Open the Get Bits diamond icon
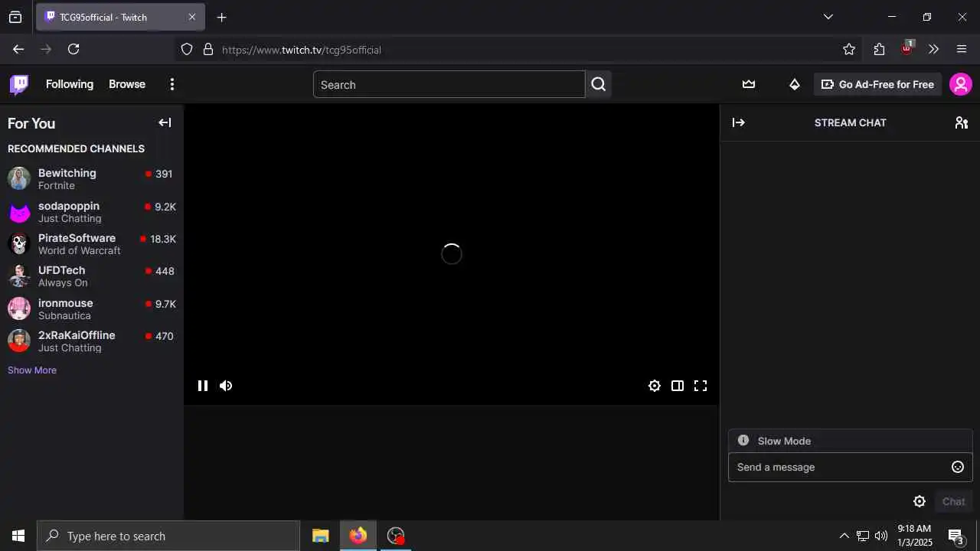980x551 pixels. pyautogui.click(x=795, y=84)
